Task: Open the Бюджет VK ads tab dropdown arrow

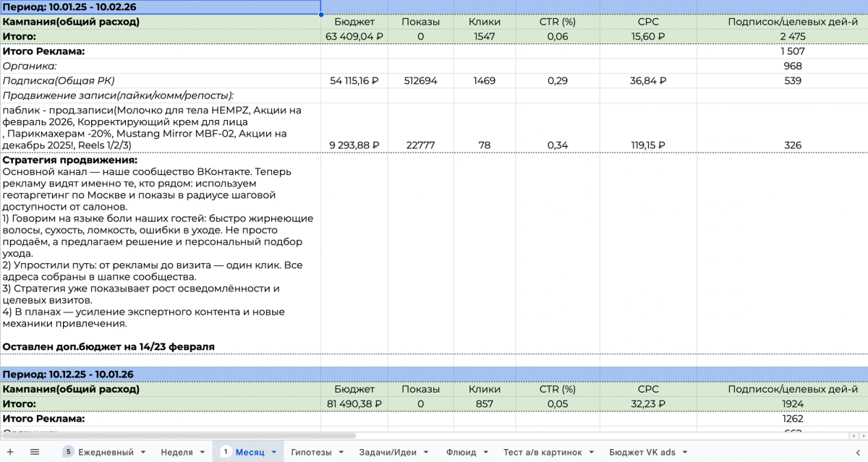Action: point(684,453)
